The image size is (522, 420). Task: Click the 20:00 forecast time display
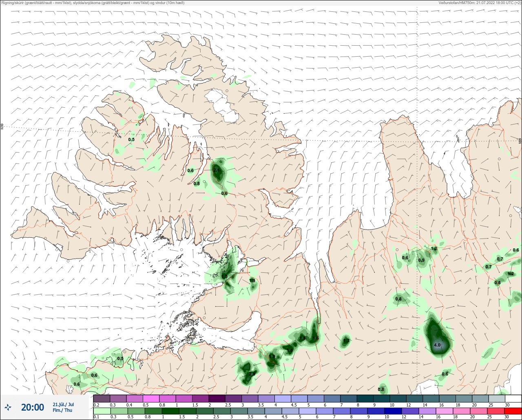click(33, 407)
